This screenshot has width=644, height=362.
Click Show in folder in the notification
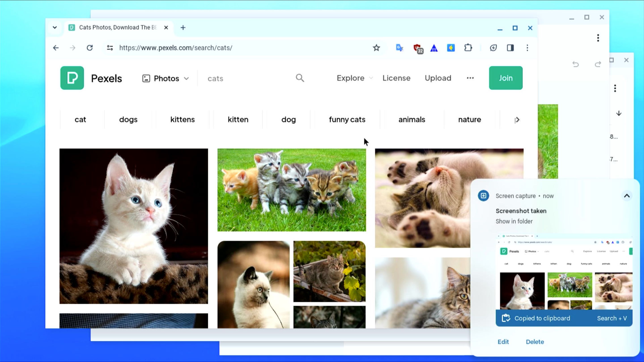point(514,221)
